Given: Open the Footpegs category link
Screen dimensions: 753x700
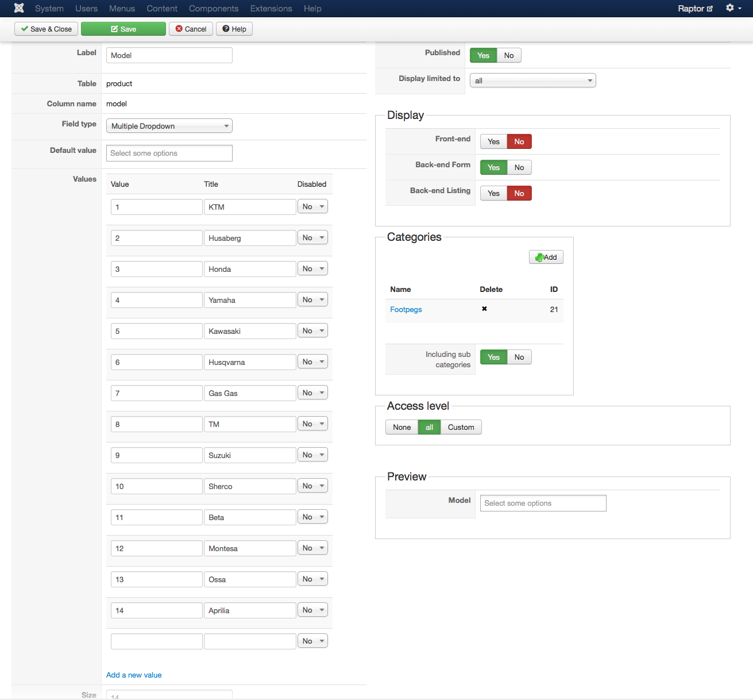Looking at the screenshot, I should click(406, 309).
